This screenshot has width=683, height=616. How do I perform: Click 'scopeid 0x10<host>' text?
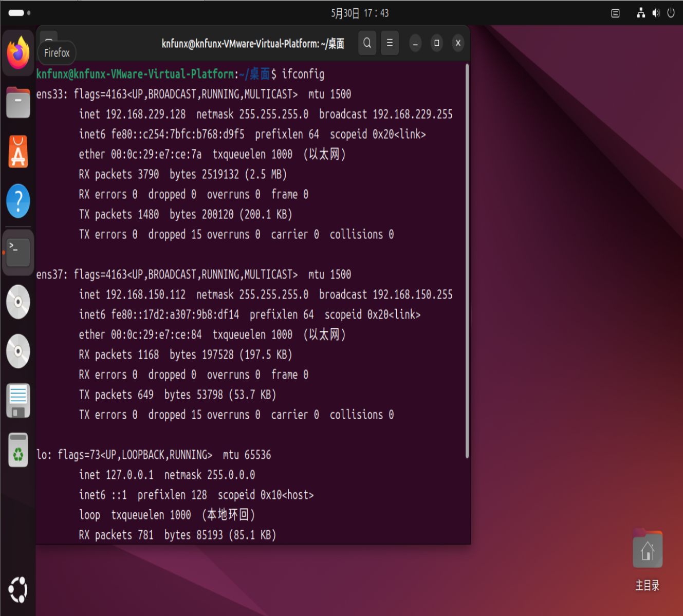pyautogui.click(x=266, y=495)
